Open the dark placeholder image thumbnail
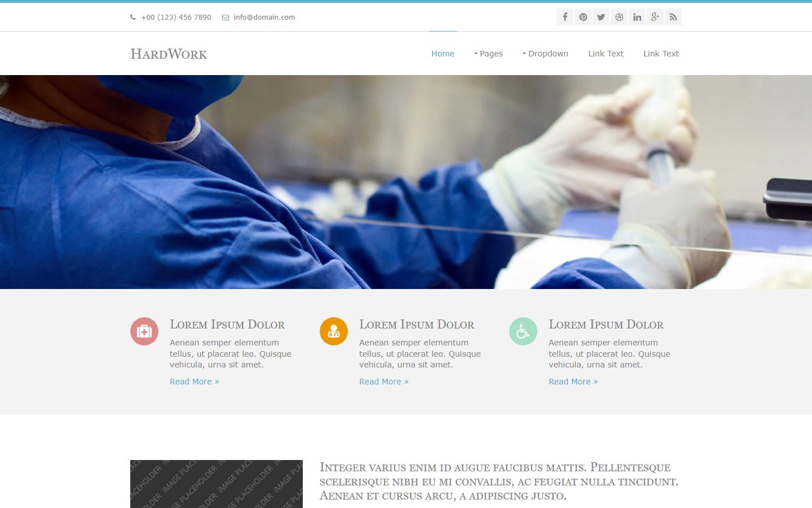Viewport: 812px width, 508px height. [217, 484]
